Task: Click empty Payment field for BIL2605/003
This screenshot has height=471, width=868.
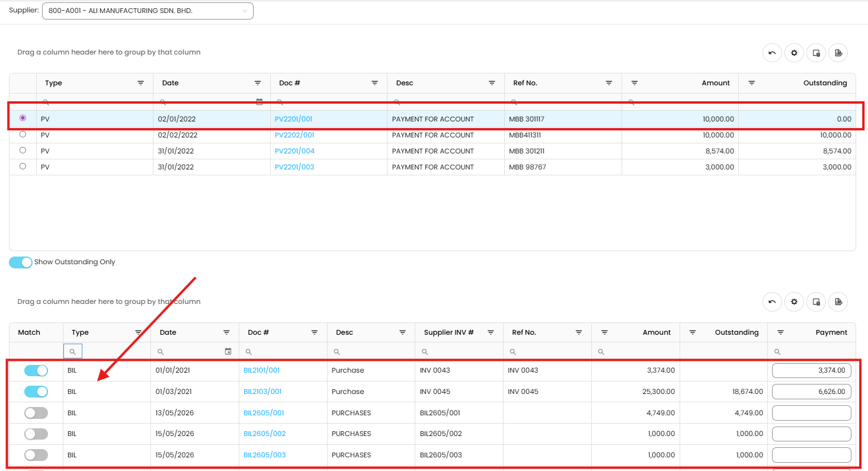Action: click(x=812, y=455)
